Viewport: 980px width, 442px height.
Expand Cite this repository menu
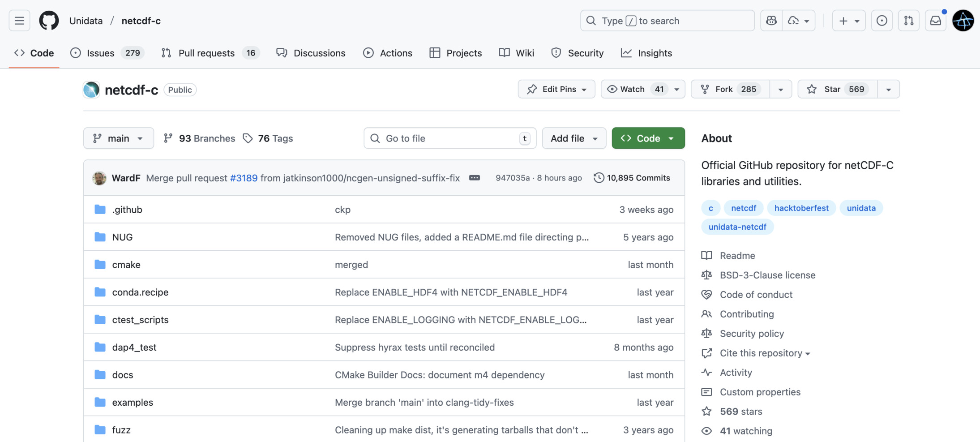click(x=764, y=353)
